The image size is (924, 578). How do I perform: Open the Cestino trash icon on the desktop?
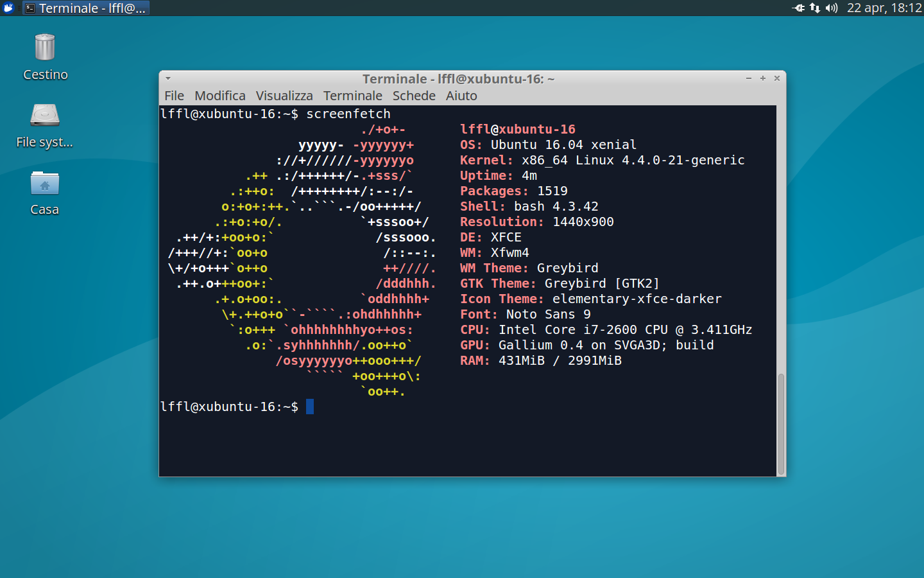point(44,46)
